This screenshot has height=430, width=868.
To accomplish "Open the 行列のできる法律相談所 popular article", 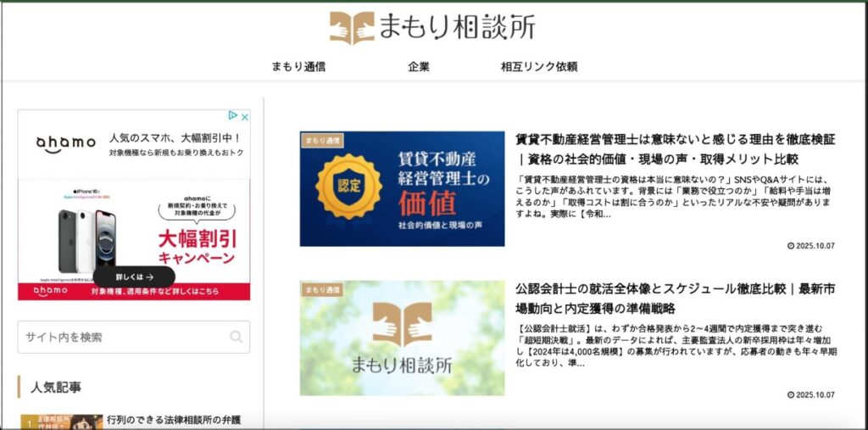I will [x=174, y=420].
